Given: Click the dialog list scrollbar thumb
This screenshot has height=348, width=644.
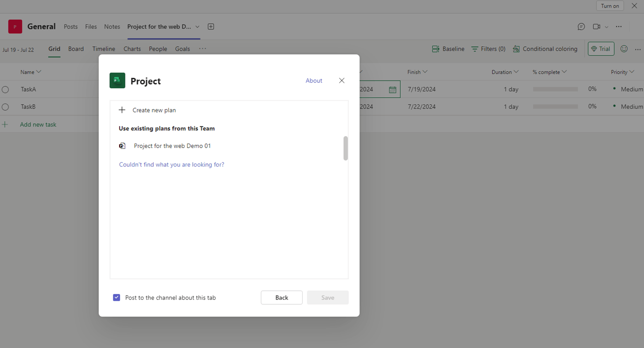Looking at the screenshot, I should pyautogui.click(x=346, y=148).
